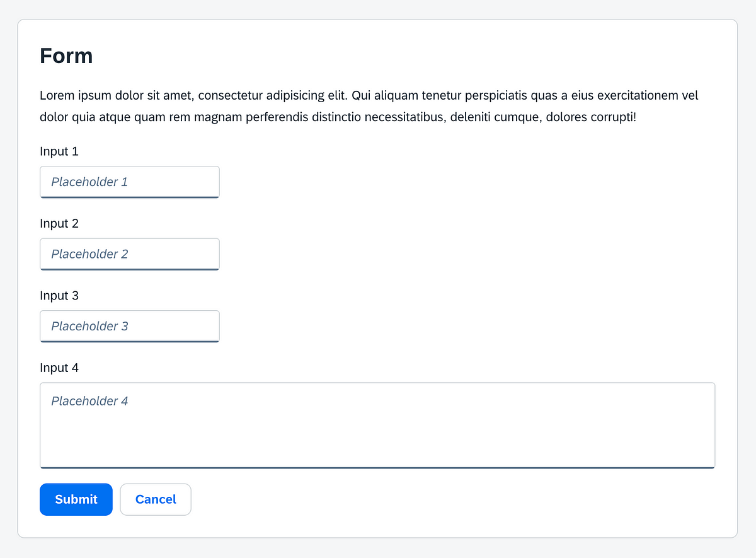Click the word "consectetur" in the description
This screenshot has width=756, height=558.
pos(229,96)
